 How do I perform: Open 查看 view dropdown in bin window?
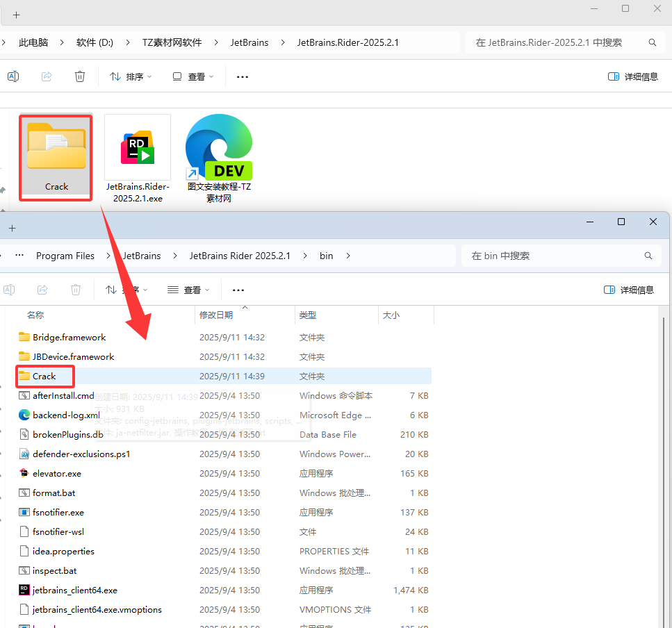coord(188,290)
